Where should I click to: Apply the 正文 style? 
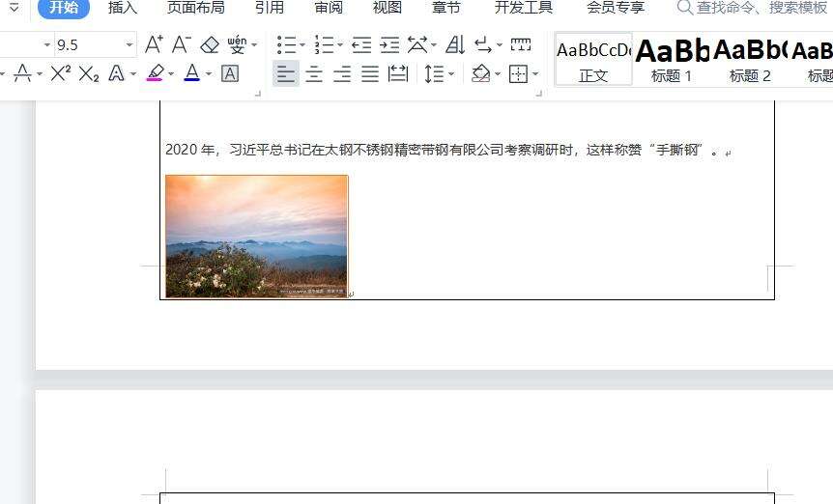pyautogui.click(x=593, y=60)
